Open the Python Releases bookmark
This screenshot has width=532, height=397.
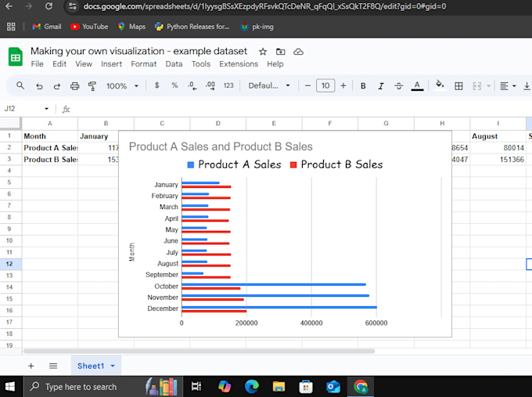pos(192,27)
